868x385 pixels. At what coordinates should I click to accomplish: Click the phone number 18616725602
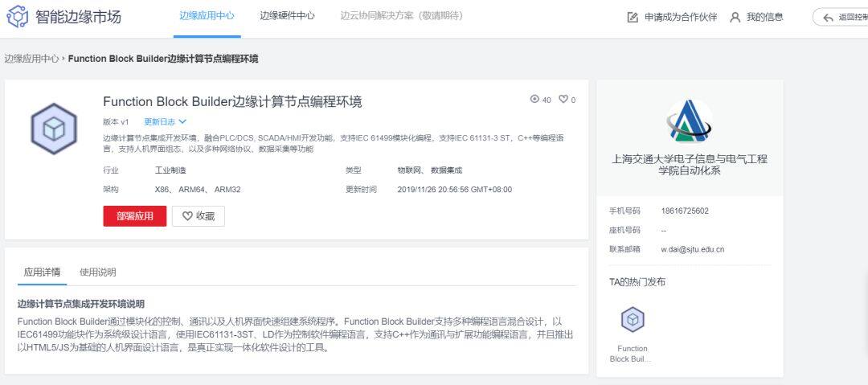pos(685,211)
